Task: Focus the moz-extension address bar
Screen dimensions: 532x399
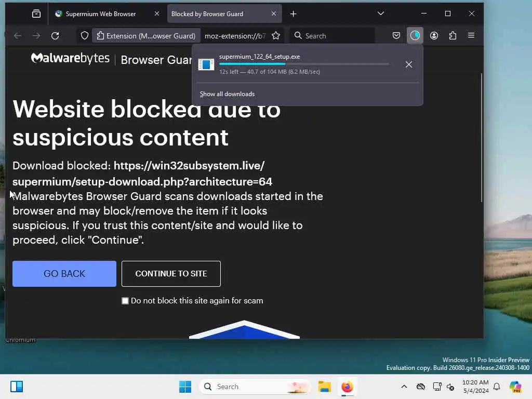Action: tap(235, 36)
